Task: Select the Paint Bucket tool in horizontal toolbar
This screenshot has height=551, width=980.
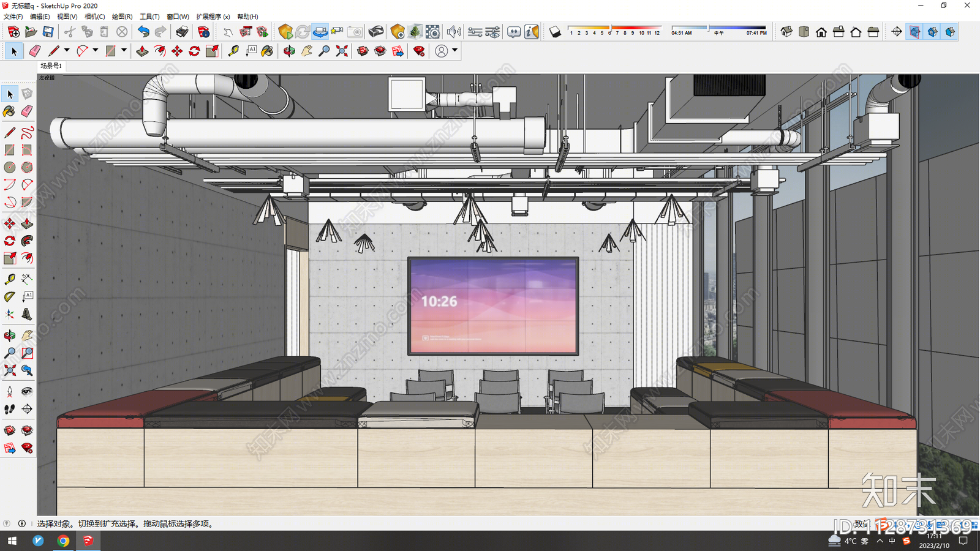Action: (267, 51)
